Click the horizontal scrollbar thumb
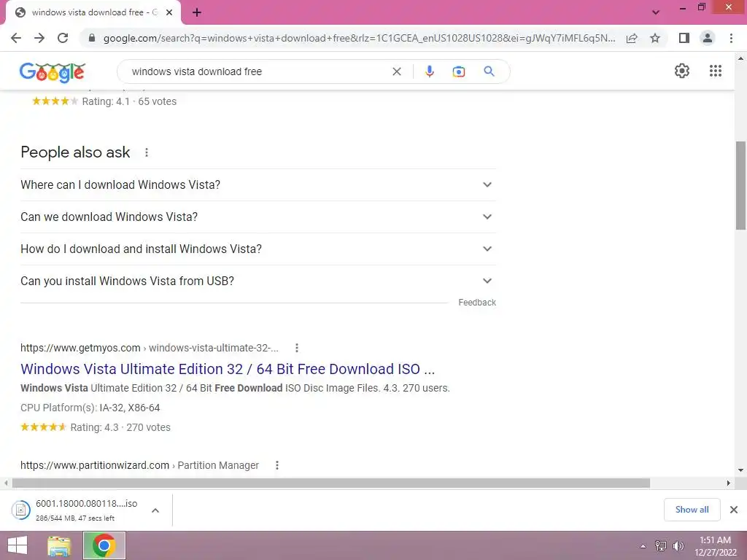The height and width of the screenshot is (560, 747). click(x=331, y=483)
